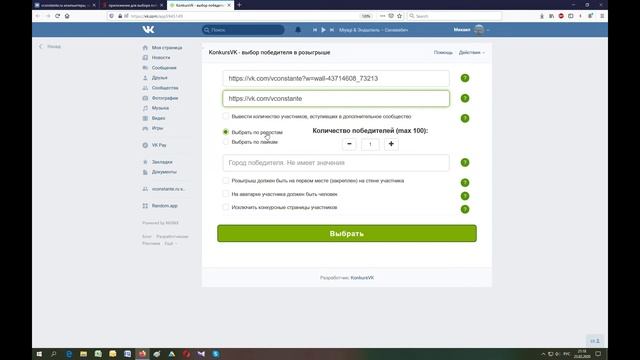
Task: Open Сообщения in the sidebar
Action: click(164, 68)
